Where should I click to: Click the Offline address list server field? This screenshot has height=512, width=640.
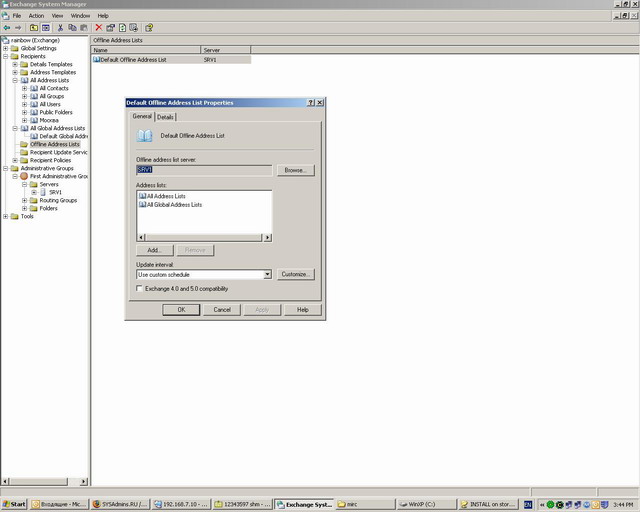[204, 170]
